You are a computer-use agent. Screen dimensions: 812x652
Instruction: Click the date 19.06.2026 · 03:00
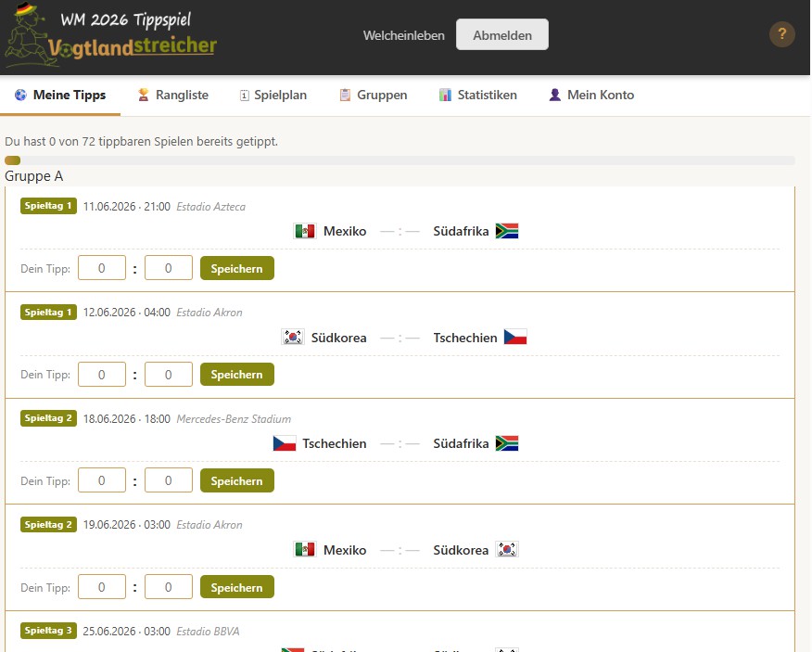(127, 525)
